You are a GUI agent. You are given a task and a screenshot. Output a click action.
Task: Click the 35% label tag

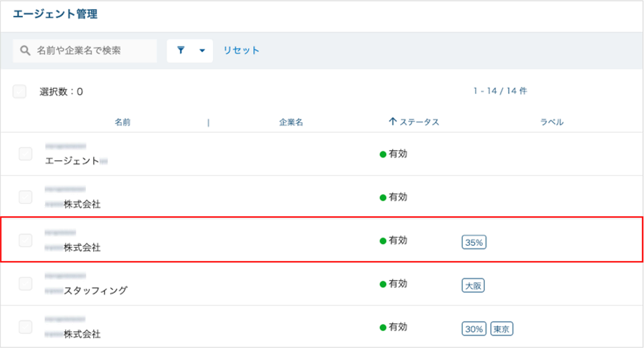click(x=474, y=242)
